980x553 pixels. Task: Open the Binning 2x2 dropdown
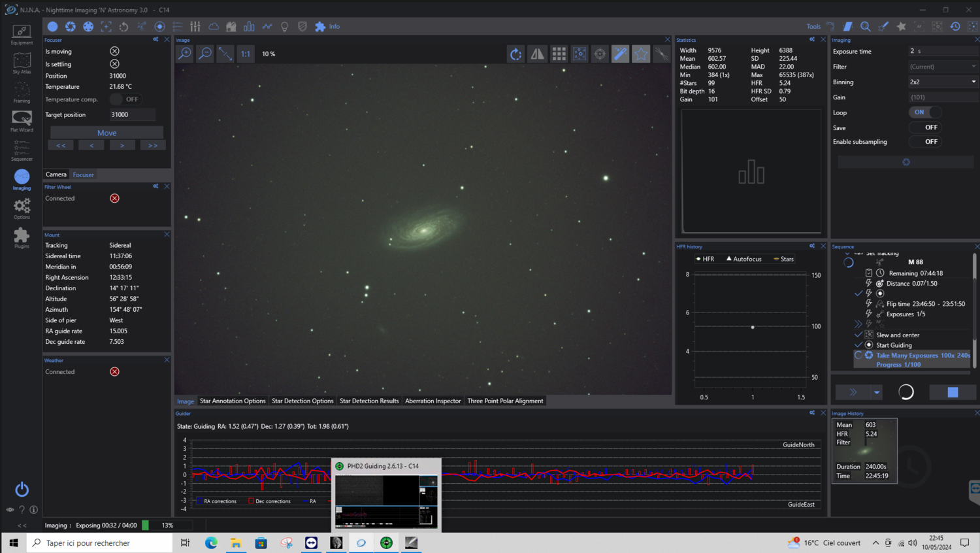[943, 82]
